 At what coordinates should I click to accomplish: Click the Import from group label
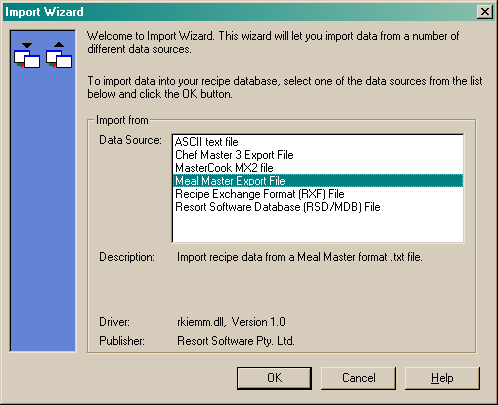122,120
